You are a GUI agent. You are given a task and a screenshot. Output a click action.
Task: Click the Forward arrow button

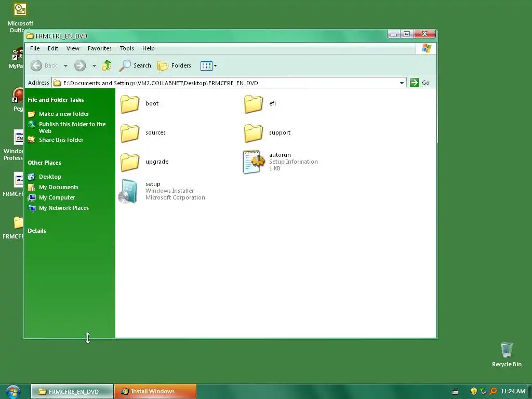pos(80,65)
